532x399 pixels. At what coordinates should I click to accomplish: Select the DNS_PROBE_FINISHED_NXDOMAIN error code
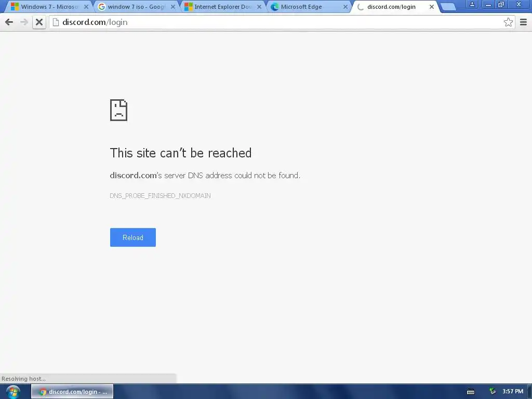(x=160, y=196)
